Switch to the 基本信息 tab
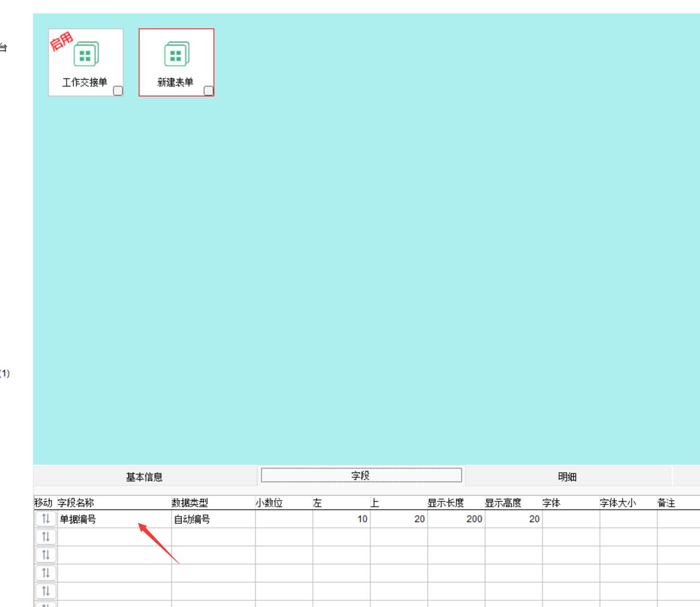 coord(145,477)
